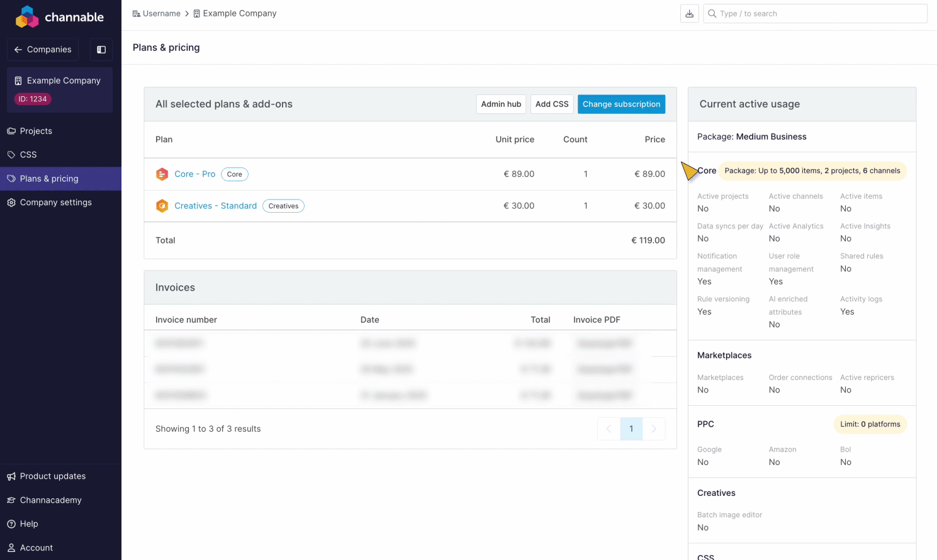The image size is (937, 560).
Task: Click the Admin hub button
Action: [x=501, y=104]
